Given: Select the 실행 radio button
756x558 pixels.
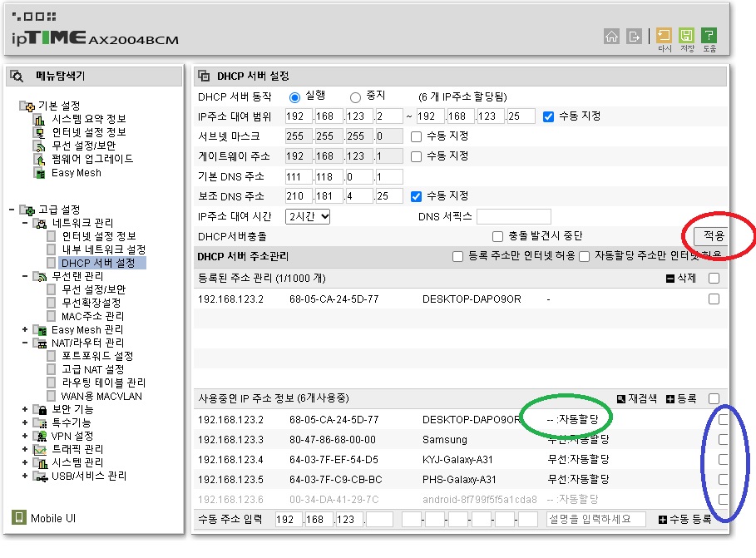Looking at the screenshot, I should (x=294, y=97).
